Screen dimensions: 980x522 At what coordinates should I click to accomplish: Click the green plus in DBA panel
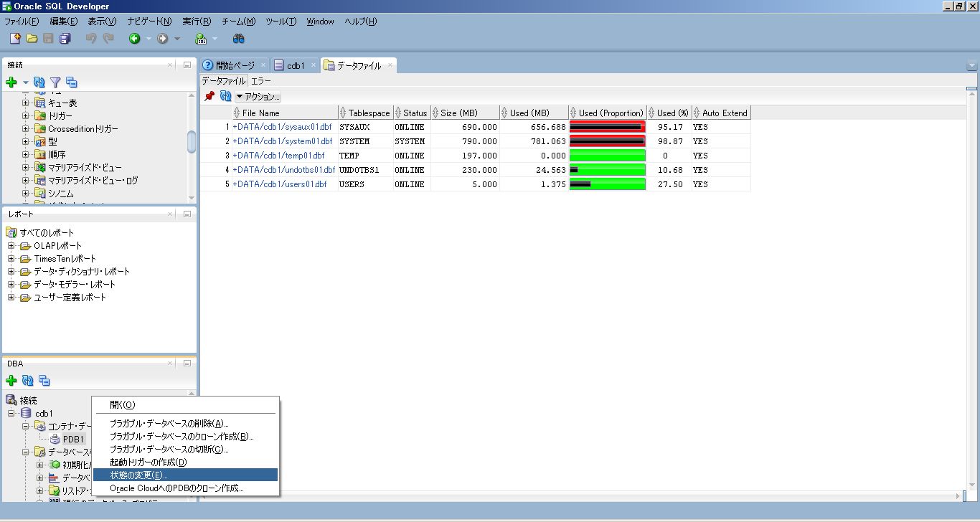[11, 381]
